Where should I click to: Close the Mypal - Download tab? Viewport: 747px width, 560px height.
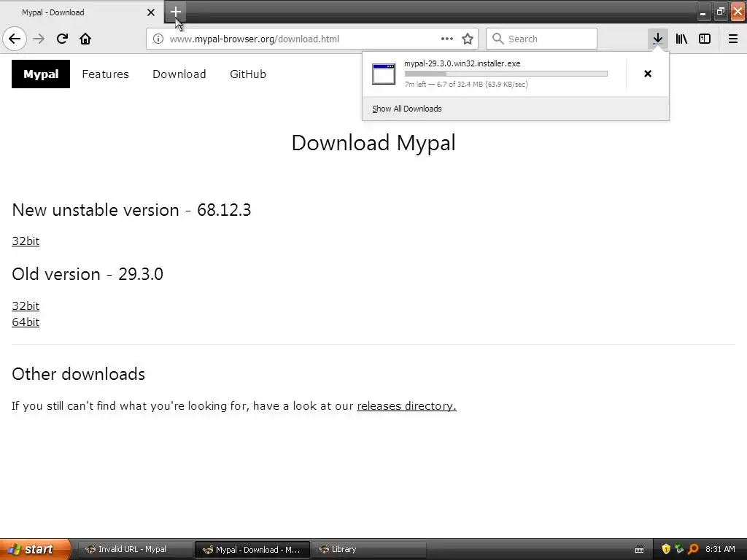pyautogui.click(x=150, y=12)
